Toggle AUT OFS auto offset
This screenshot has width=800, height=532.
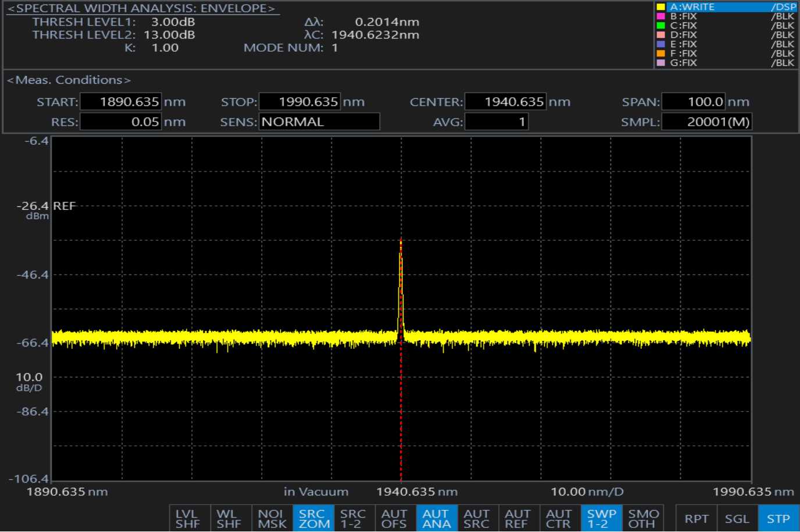tap(394, 519)
